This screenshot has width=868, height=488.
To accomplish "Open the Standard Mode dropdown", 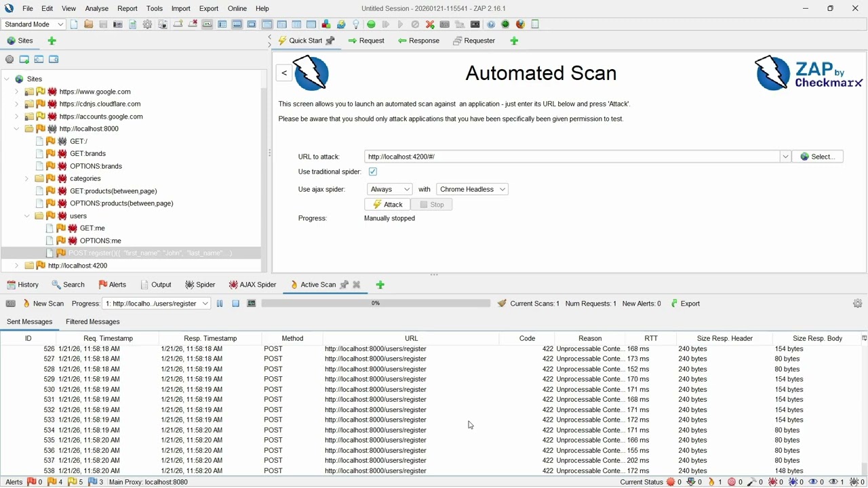I will (x=33, y=24).
